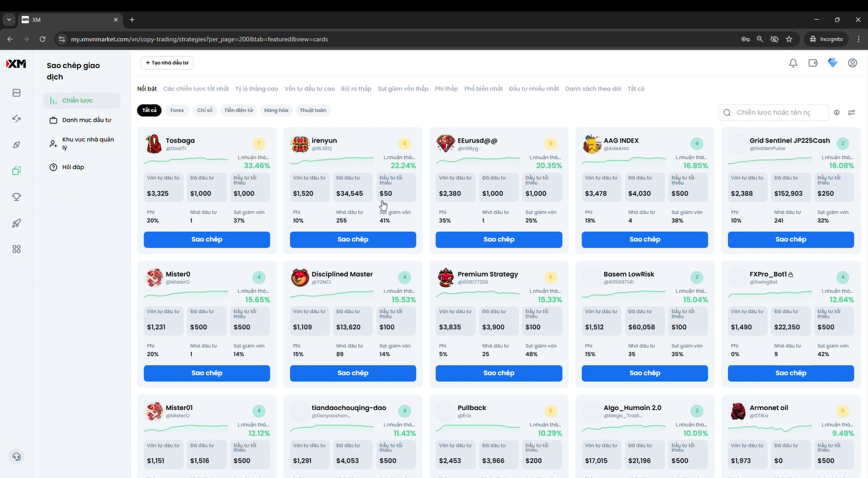Viewport: 868px width, 478px height.
Task: Select the Thuật toán filter chip
Action: tap(313, 110)
